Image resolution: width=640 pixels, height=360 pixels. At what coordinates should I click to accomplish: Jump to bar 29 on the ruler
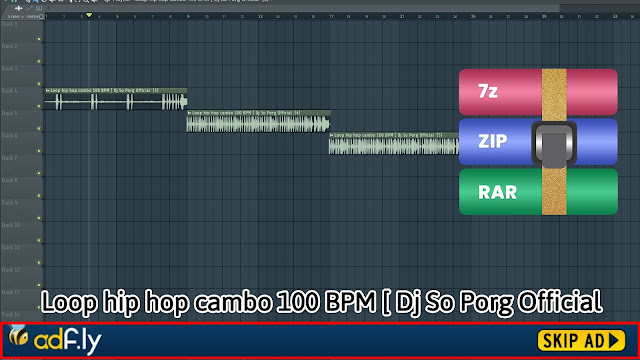click(544, 17)
